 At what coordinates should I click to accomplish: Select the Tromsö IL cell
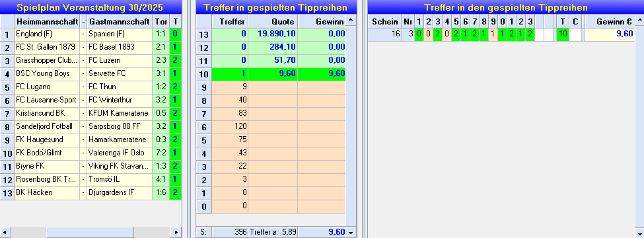click(120, 179)
